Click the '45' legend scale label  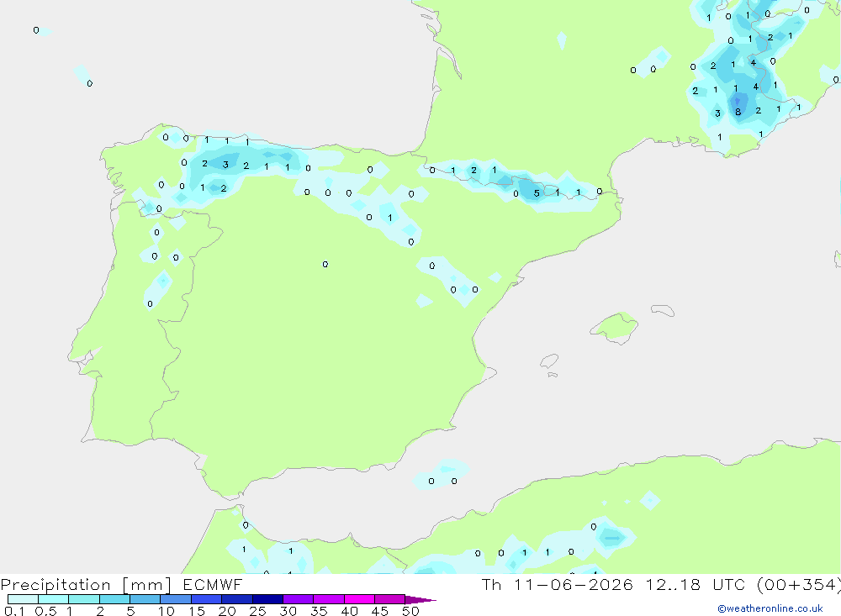[x=380, y=611]
